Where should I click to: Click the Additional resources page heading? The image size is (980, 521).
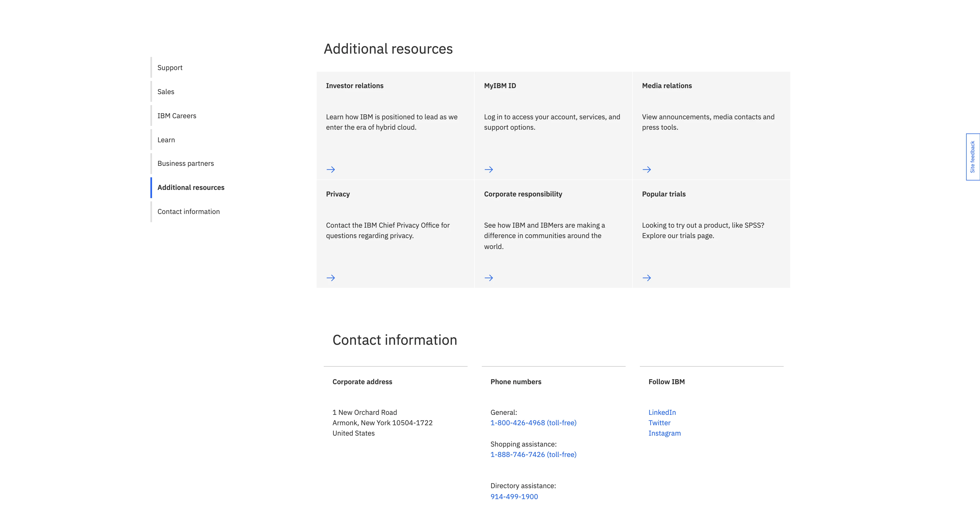click(388, 49)
